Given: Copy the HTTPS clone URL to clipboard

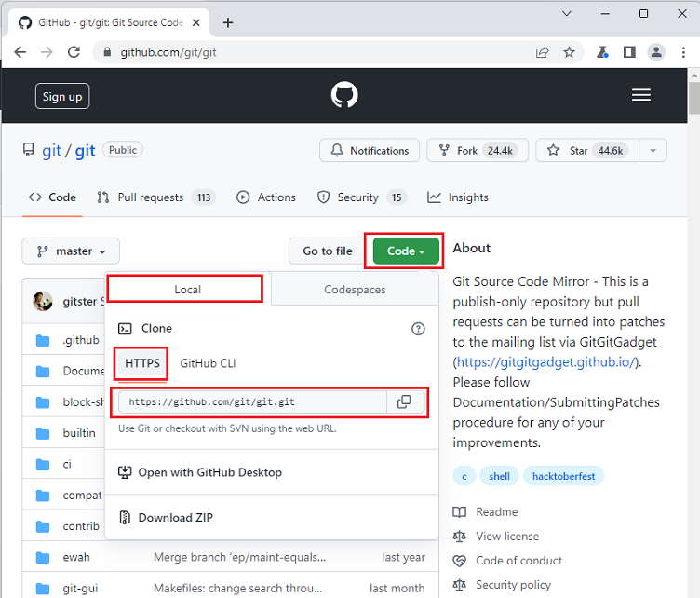Looking at the screenshot, I should [x=404, y=401].
